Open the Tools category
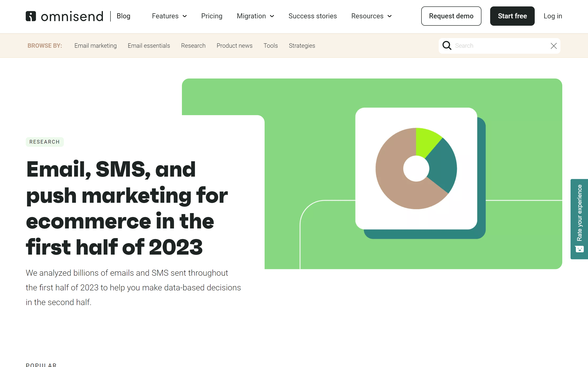Screen dimensions: 588x367 coord(270,46)
